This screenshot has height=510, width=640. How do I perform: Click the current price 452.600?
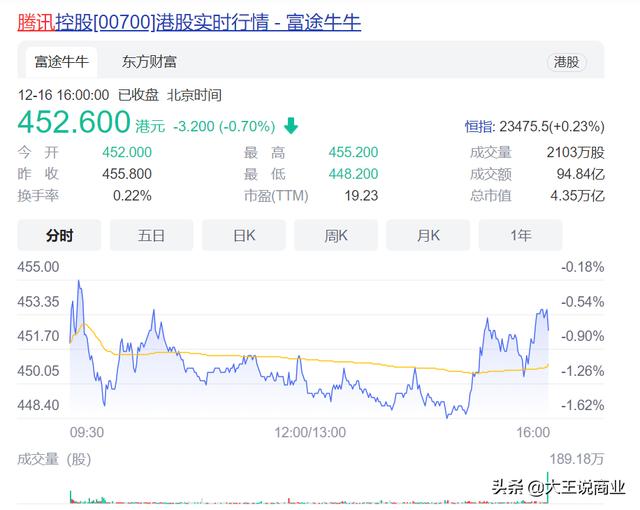pyautogui.click(x=74, y=122)
